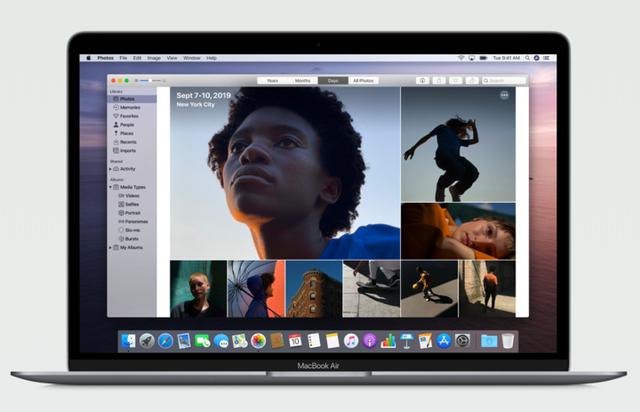
Task: Open the jumping silhouette photo
Action: tap(458, 145)
